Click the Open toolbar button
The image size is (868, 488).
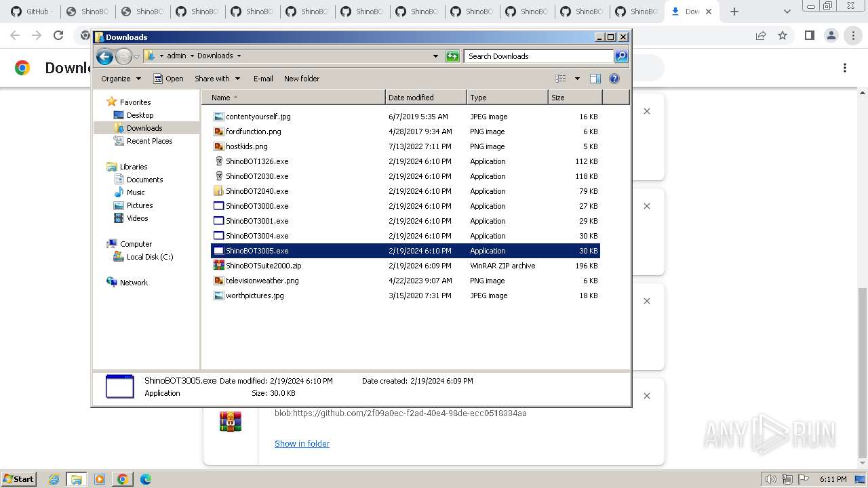pyautogui.click(x=168, y=79)
